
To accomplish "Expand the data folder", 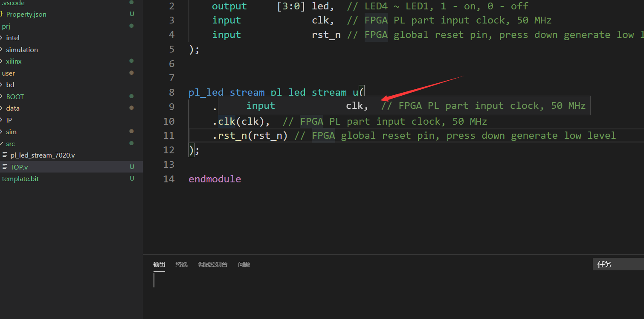I will [x=13, y=108].
